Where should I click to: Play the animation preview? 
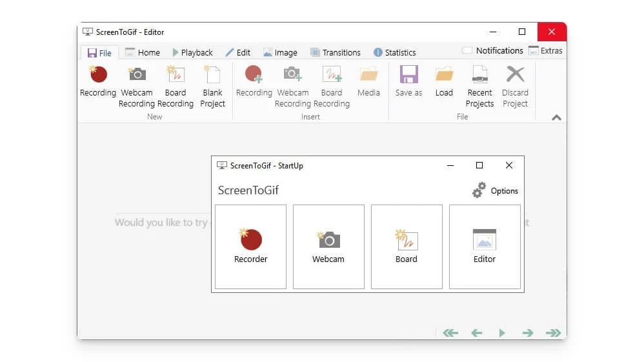tap(502, 333)
